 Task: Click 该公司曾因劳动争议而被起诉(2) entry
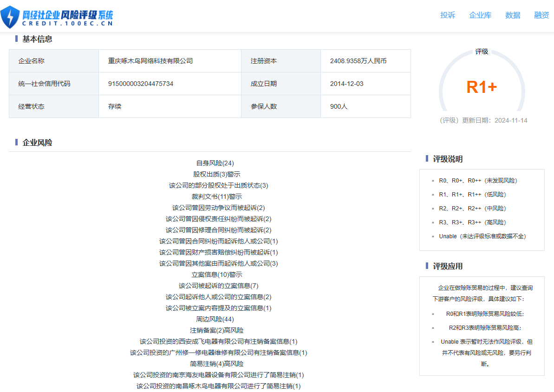[x=219, y=208]
